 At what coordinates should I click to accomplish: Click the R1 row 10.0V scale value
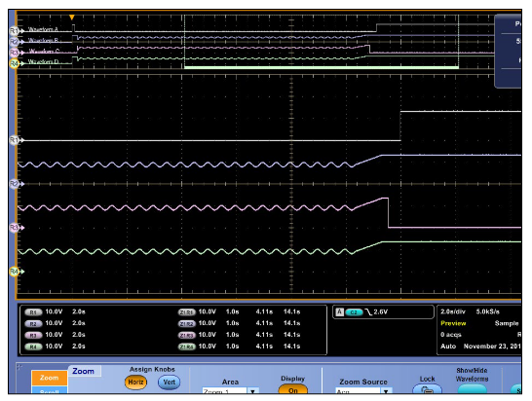point(54,311)
